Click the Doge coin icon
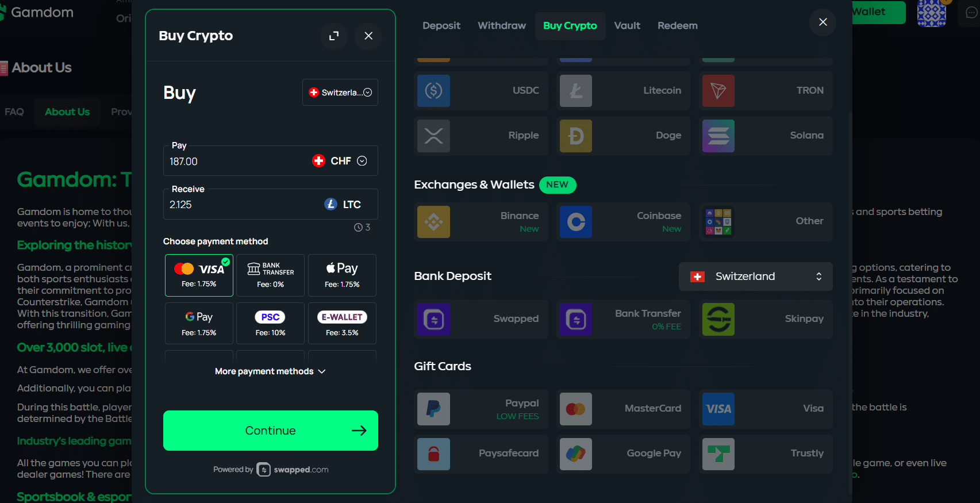980x503 pixels. point(576,136)
